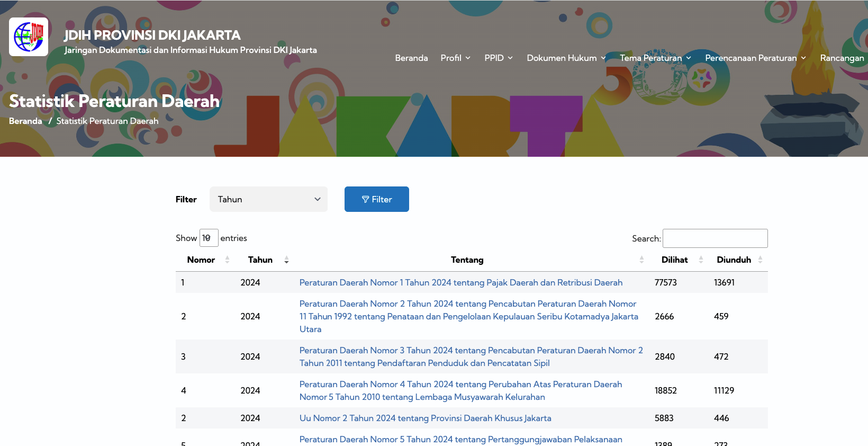Open the Tahun filter dropdown
This screenshot has height=446, width=868.
tap(268, 199)
